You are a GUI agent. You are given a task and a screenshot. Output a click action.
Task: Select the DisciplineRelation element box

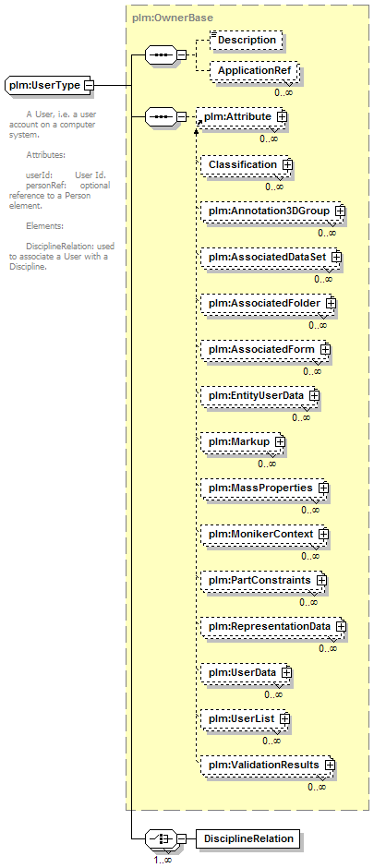click(248, 838)
